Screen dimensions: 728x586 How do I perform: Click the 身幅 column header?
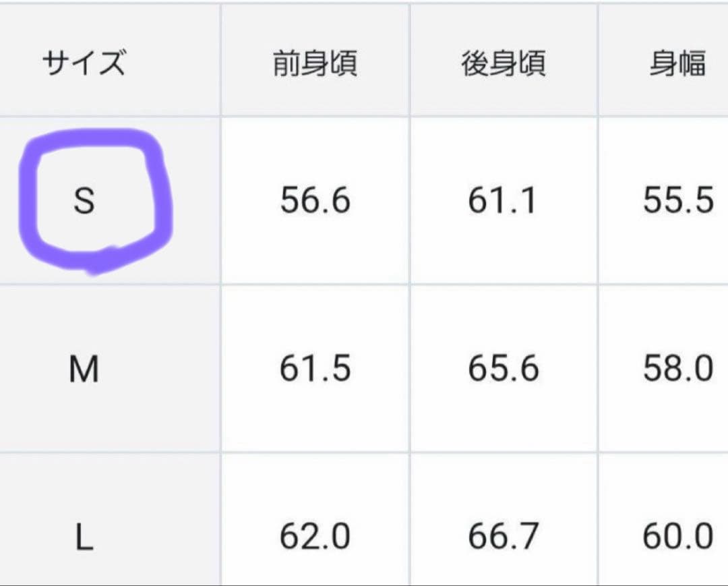point(677,65)
